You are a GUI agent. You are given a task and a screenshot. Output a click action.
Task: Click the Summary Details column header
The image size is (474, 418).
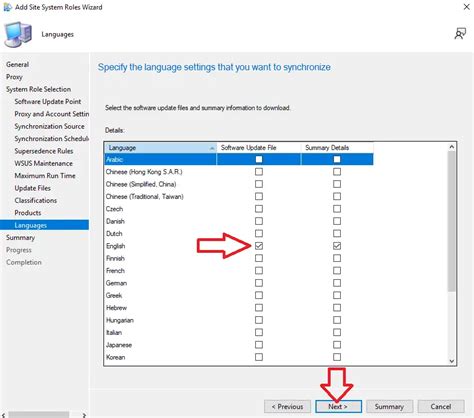pos(337,148)
